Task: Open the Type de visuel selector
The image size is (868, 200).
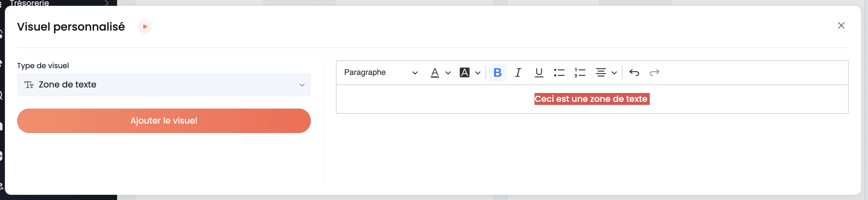Action: click(164, 85)
